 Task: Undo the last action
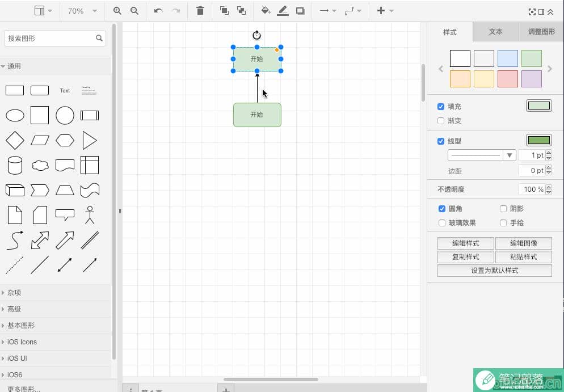pyautogui.click(x=158, y=11)
